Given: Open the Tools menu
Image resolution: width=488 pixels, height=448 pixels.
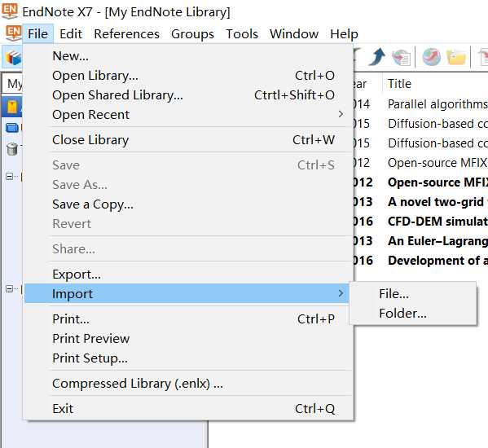Looking at the screenshot, I should pos(242,33).
